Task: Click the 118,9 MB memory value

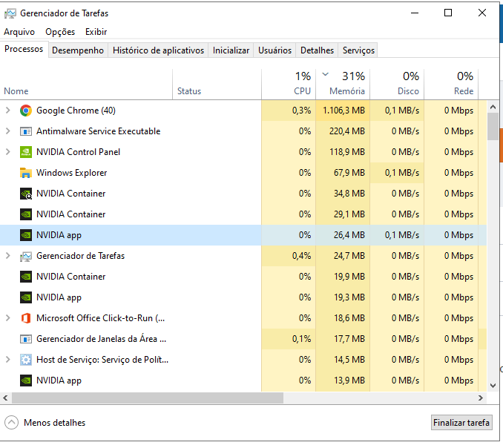Action: [346, 152]
